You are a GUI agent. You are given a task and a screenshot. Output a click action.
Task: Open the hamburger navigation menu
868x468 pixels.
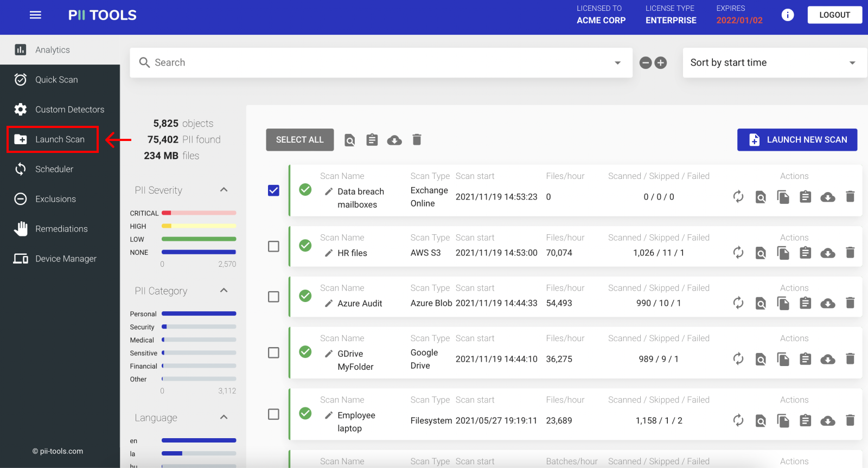click(35, 15)
